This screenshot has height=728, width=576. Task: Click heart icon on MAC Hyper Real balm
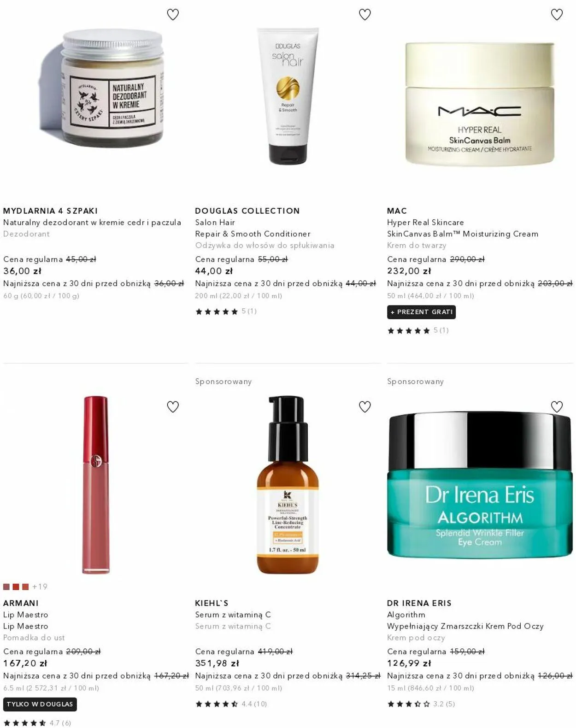(557, 15)
